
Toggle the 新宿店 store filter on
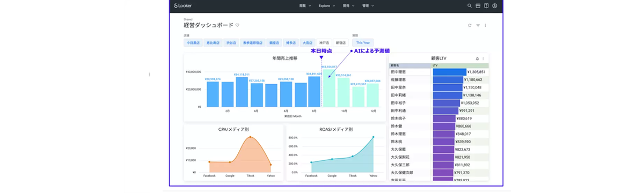(x=341, y=42)
